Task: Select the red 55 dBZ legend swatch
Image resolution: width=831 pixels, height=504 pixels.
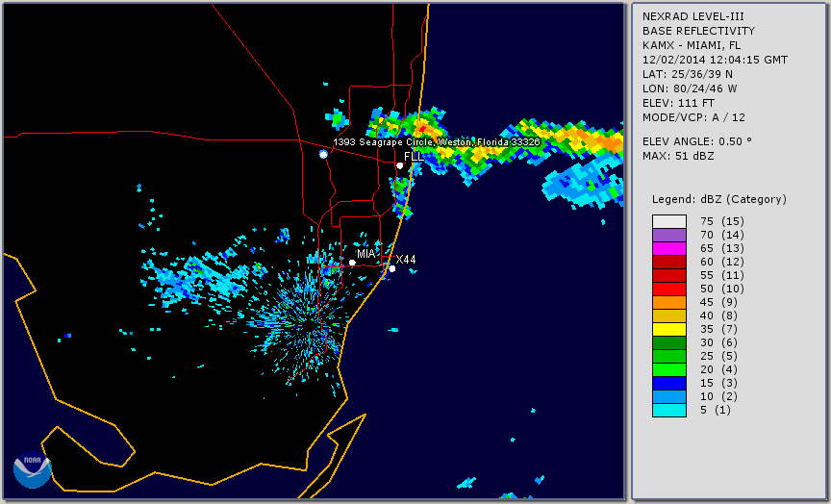Action: (669, 276)
